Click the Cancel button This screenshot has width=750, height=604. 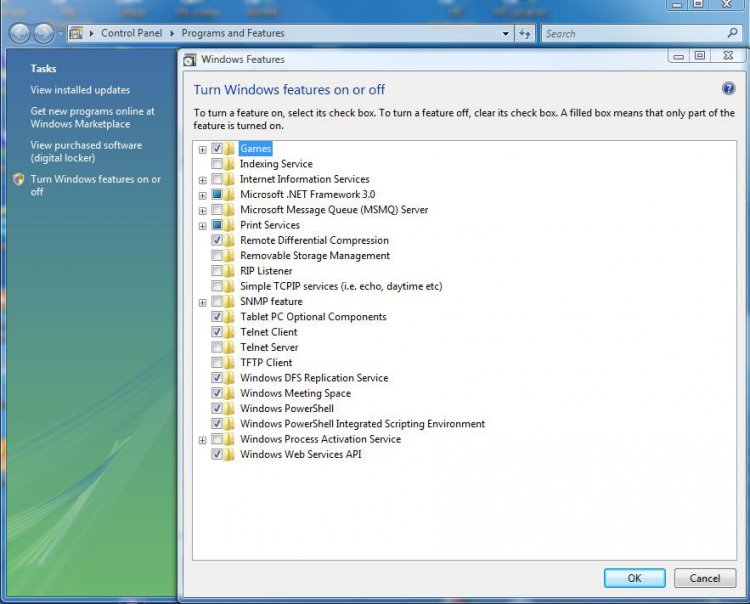point(705,578)
